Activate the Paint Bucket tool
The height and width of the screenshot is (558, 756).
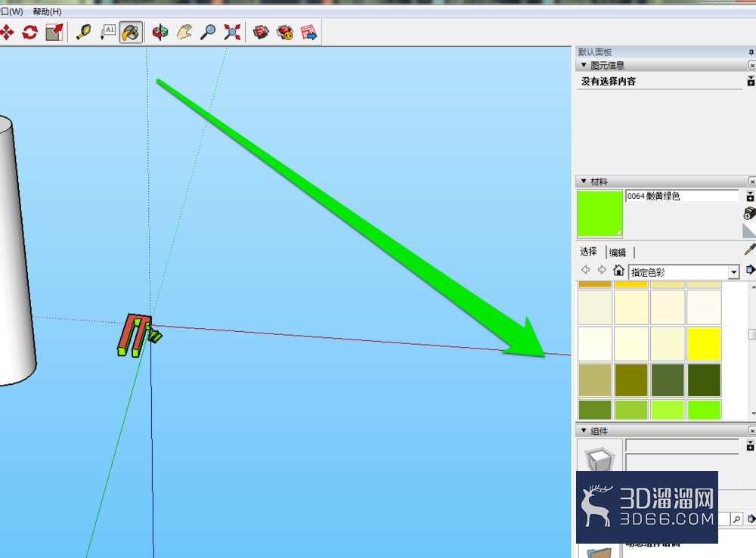(x=131, y=33)
